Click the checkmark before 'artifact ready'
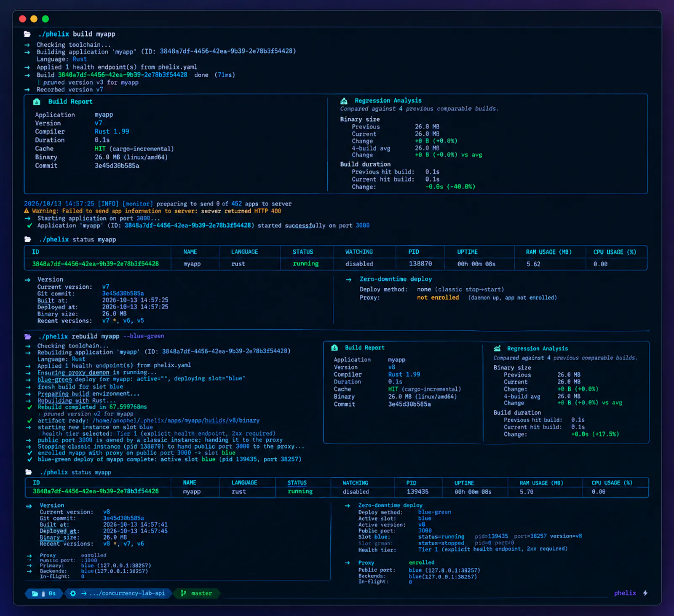674x616 pixels. [29, 420]
